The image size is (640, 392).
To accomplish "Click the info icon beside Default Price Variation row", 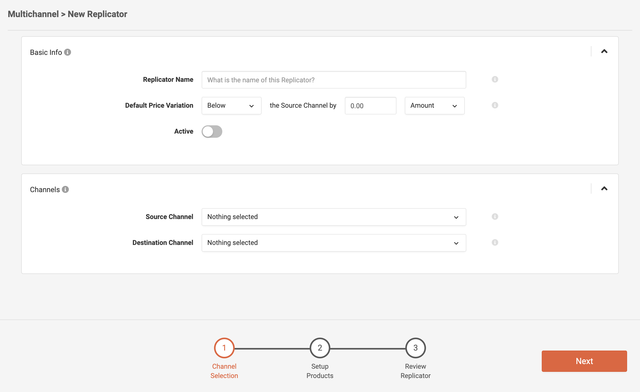I will point(495,105).
